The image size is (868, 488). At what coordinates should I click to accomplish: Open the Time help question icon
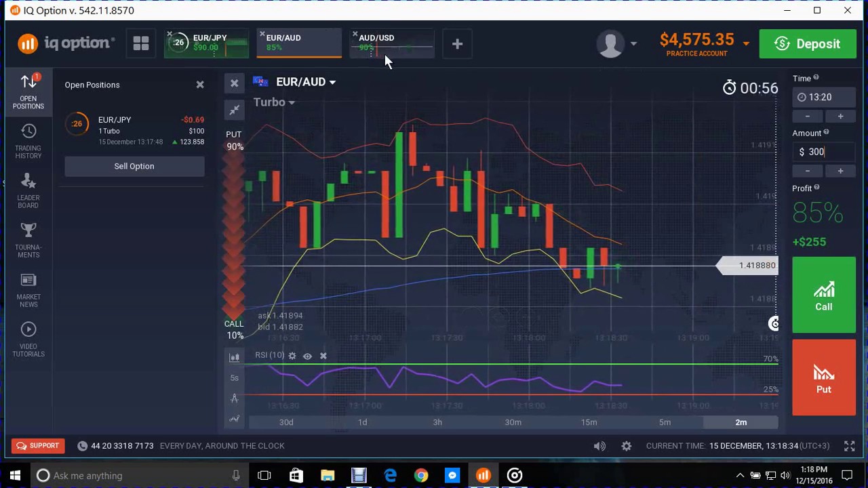coord(816,78)
